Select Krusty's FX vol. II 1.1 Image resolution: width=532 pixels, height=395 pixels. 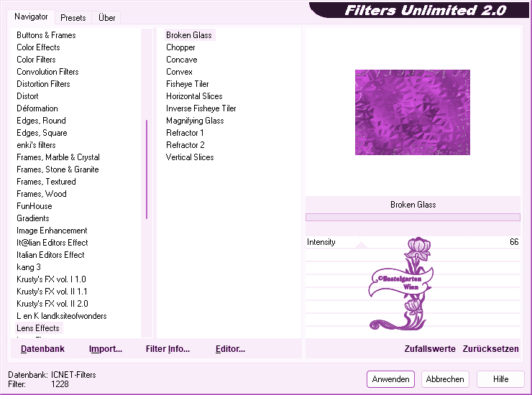52,292
